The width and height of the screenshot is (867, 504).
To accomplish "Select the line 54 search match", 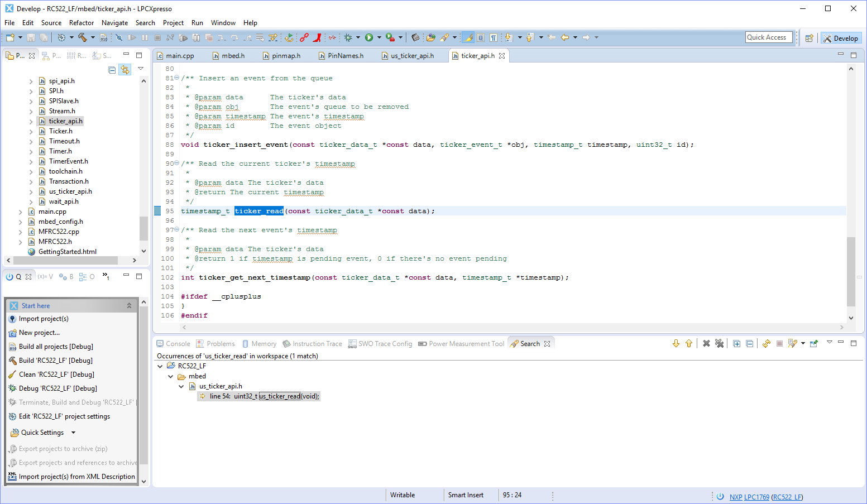I will pos(259,396).
